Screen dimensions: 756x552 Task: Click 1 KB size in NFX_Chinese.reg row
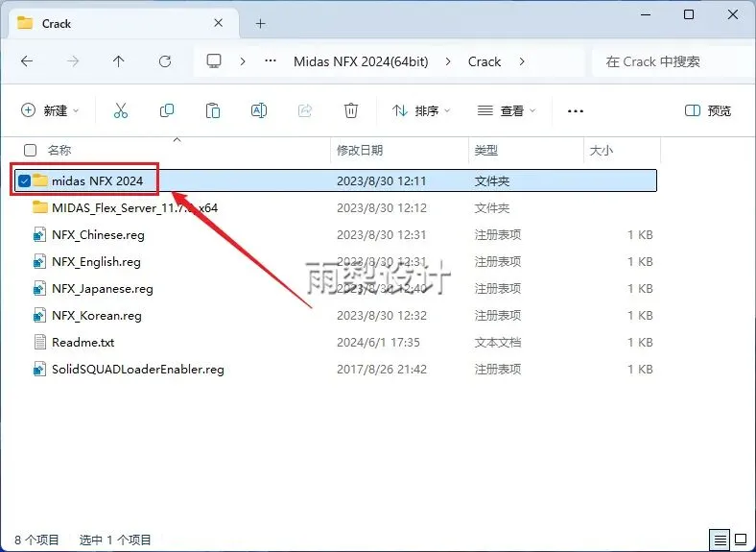click(640, 235)
